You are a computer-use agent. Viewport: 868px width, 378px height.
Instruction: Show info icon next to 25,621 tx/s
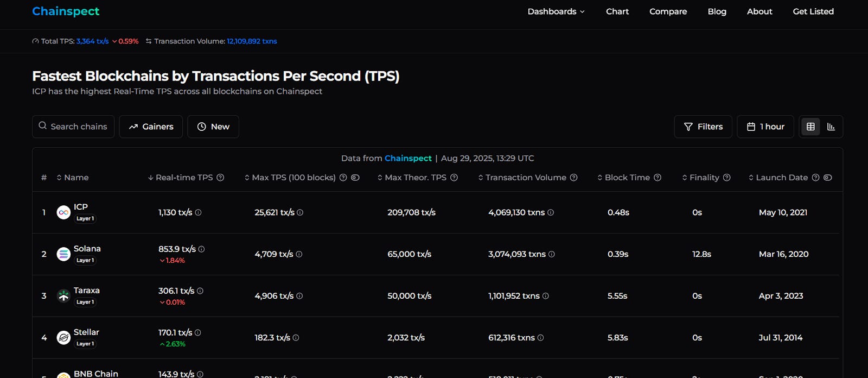pyautogui.click(x=300, y=212)
